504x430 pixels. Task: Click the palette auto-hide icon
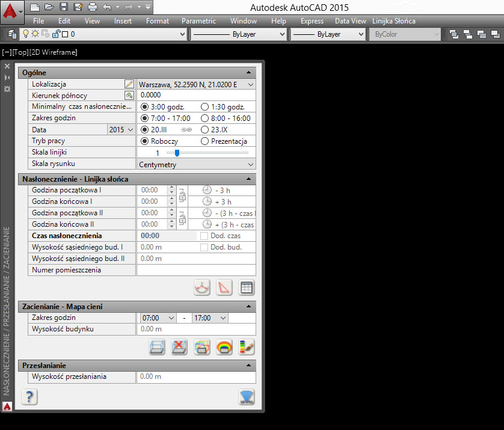(x=7, y=78)
